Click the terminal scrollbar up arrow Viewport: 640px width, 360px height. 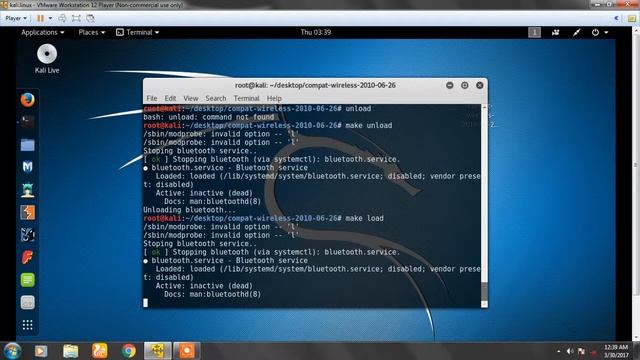[484, 107]
